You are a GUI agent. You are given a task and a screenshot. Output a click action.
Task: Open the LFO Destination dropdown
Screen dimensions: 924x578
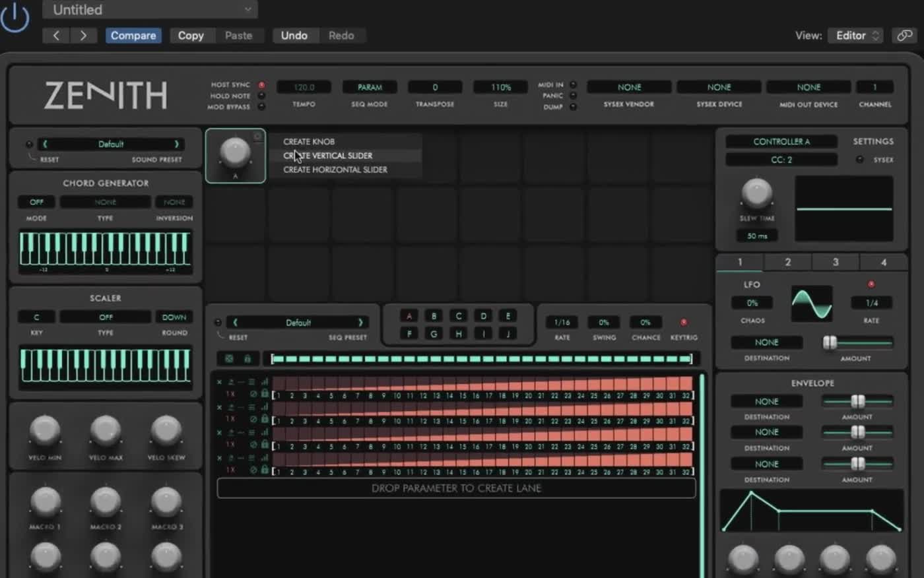click(766, 342)
